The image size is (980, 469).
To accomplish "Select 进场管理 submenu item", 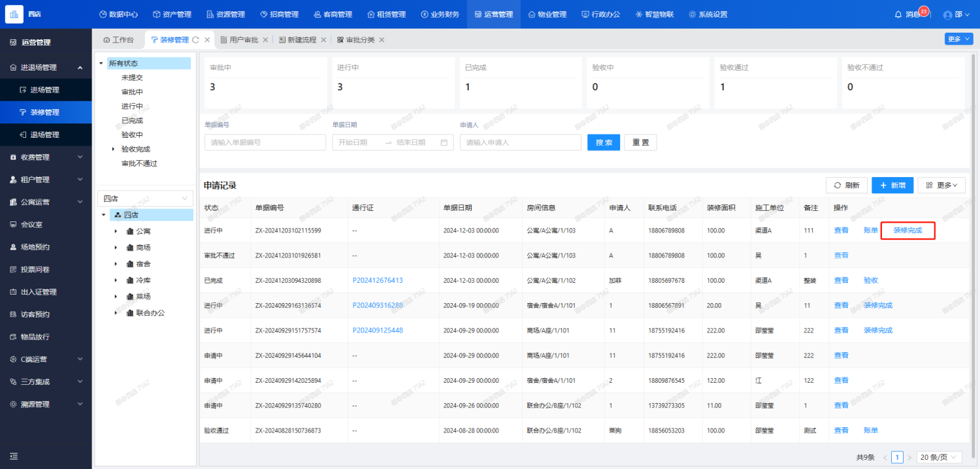I will (46, 89).
